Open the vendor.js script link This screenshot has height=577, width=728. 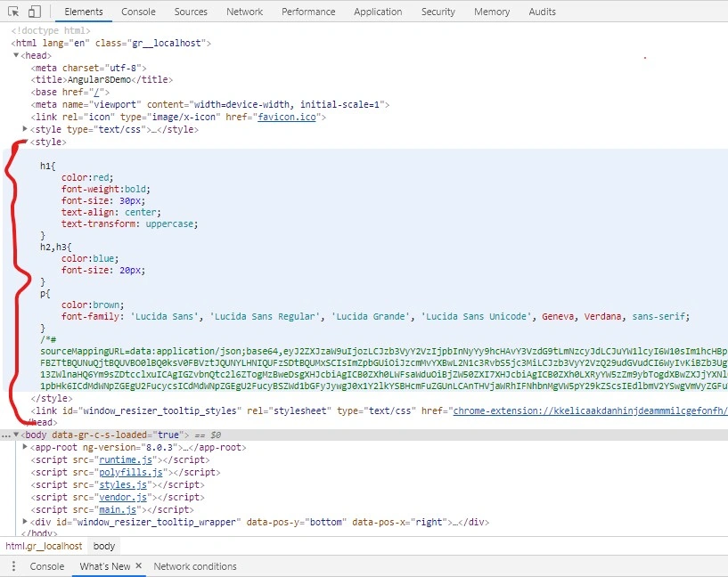123,497
